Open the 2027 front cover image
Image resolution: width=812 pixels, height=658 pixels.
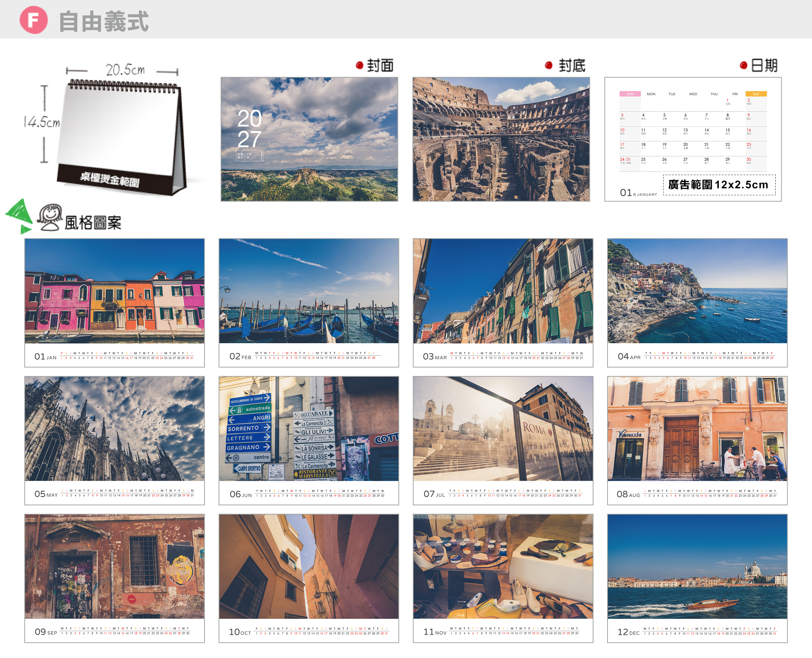click(309, 139)
